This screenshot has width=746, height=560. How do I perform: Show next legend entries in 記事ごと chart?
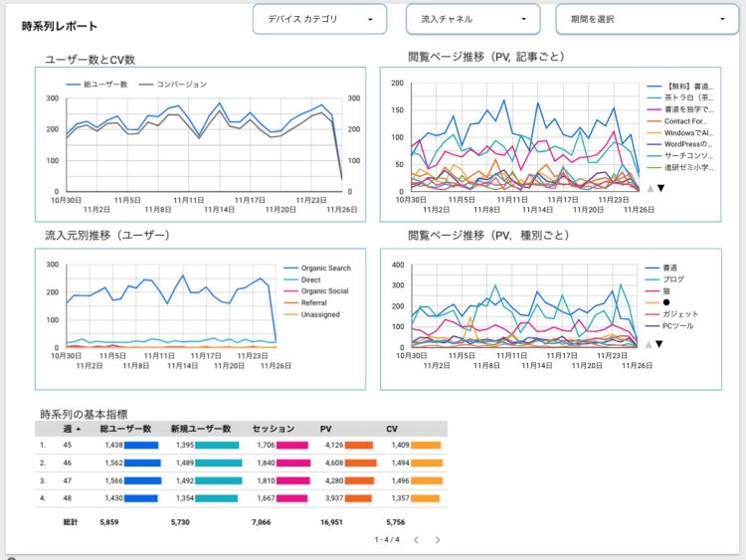tap(660, 188)
